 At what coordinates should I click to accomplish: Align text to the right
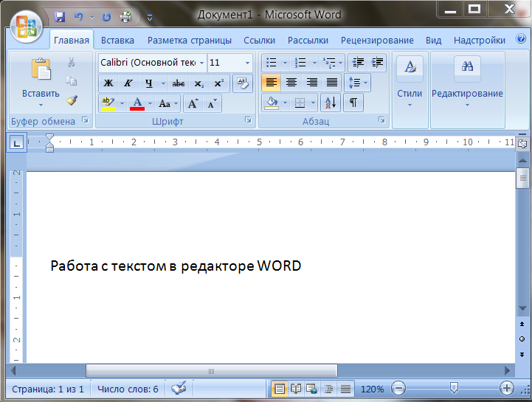(311, 83)
